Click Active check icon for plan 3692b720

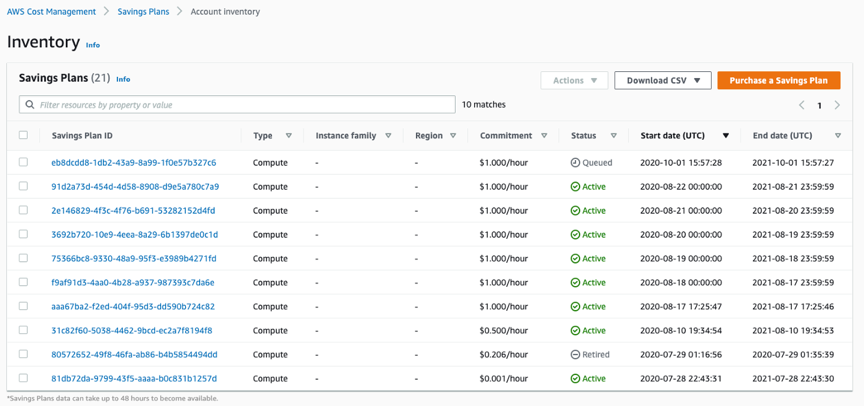(x=575, y=235)
